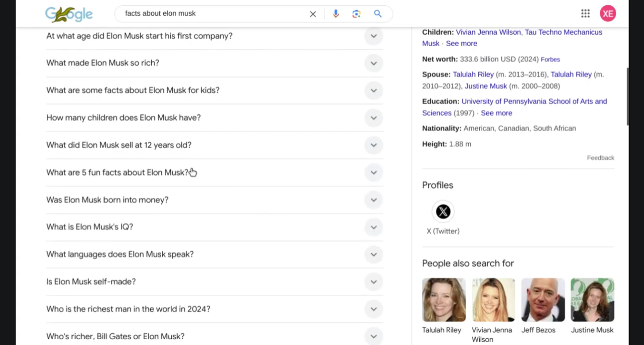This screenshot has height=345, width=644.
Task: Expand 'What is Elon Musk's IQ?' chevron
Action: coord(373,227)
